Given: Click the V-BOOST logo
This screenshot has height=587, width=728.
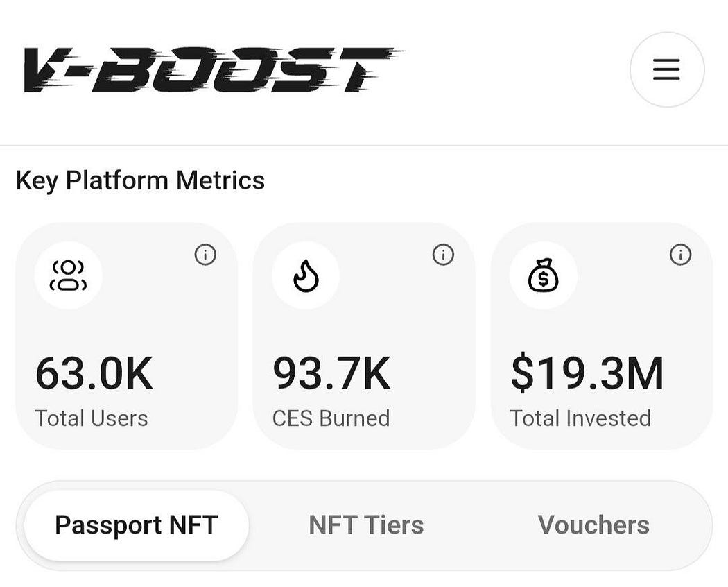Looking at the screenshot, I should [214, 69].
